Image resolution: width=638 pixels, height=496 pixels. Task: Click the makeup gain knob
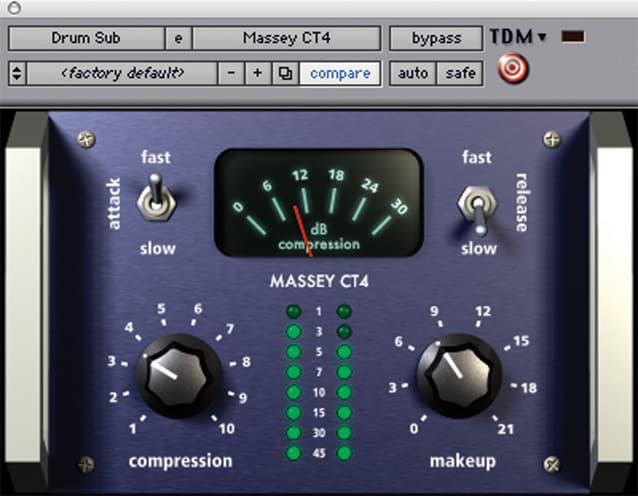[x=459, y=376]
